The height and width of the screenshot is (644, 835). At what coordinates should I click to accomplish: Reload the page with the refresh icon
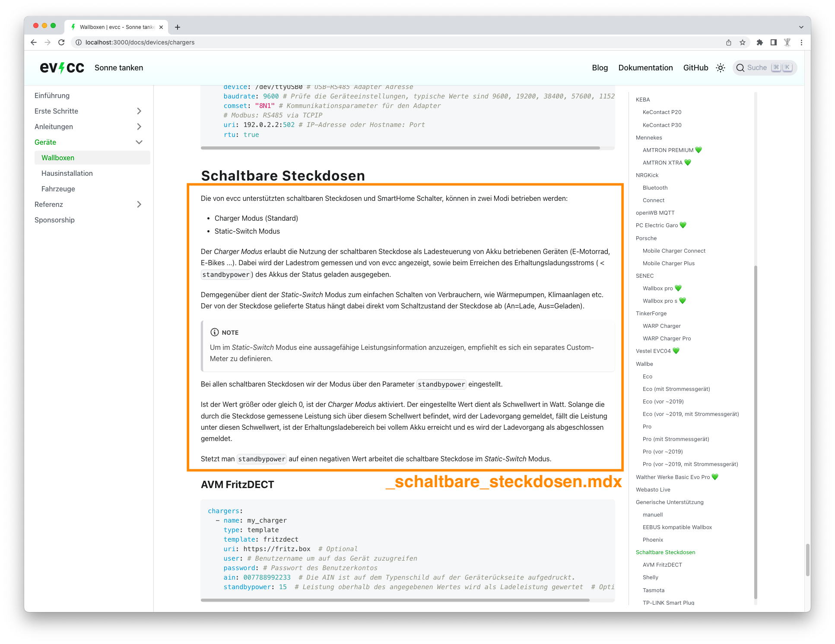coord(61,42)
